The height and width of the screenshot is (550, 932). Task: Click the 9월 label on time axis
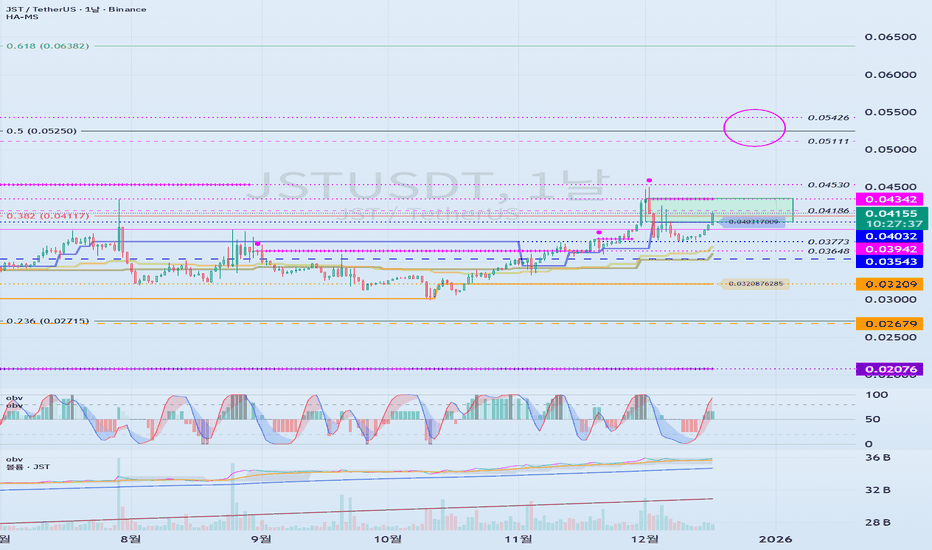[262, 539]
